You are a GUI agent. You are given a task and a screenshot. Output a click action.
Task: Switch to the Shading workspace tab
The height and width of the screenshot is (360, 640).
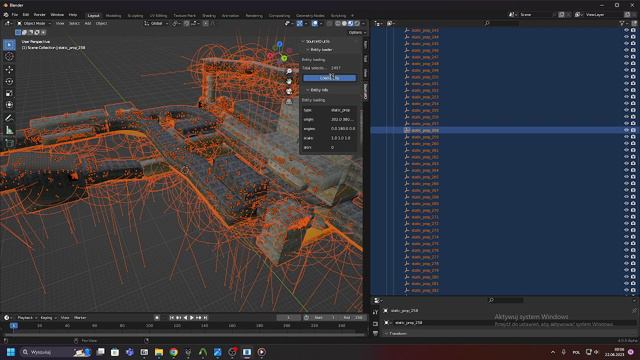tap(209, 16)
